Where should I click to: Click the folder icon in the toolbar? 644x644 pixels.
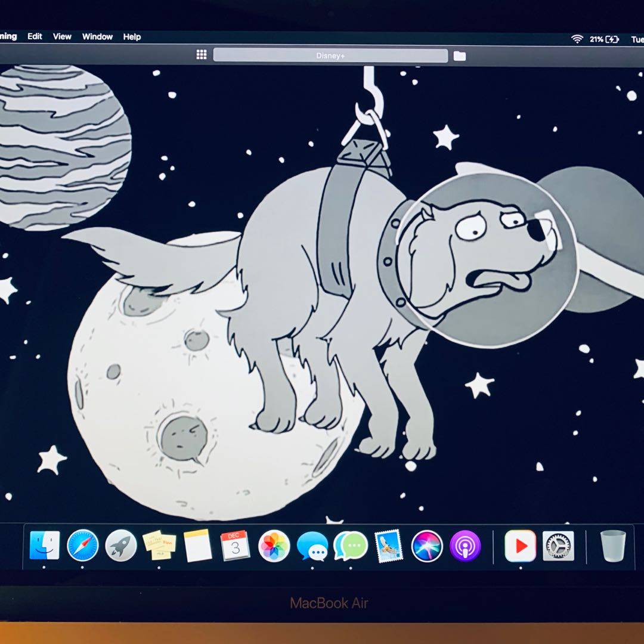point(459,56)
